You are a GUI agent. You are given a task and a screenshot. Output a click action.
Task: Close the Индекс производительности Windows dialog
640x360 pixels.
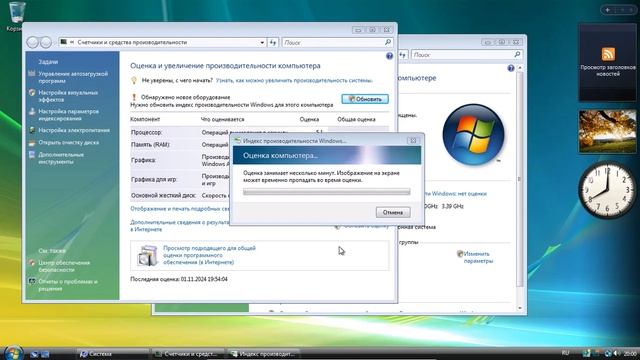[x=413, y=140]
